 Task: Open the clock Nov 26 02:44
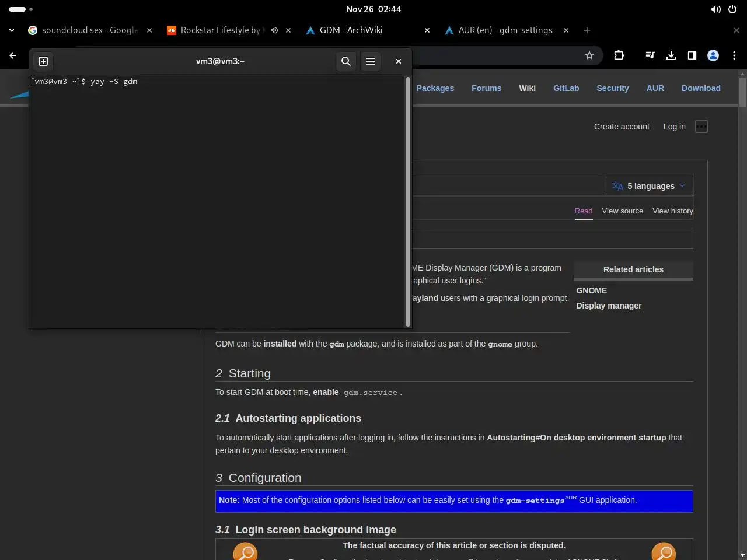pos(373,9)
